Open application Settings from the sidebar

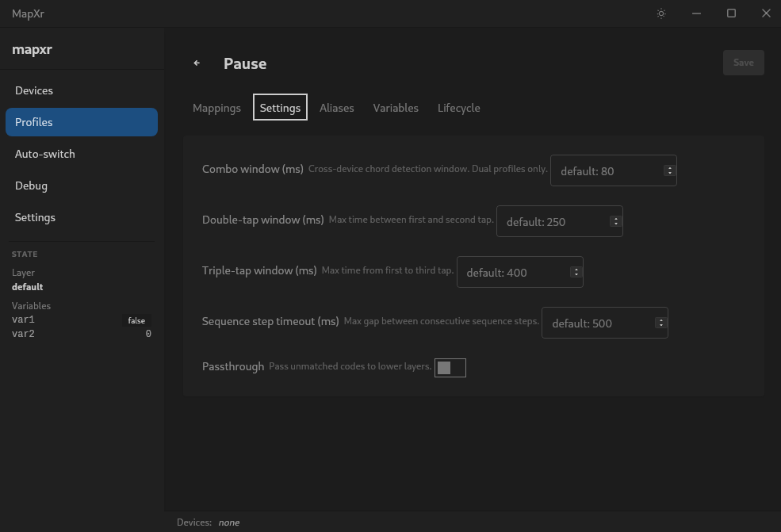tap(35, 217)
